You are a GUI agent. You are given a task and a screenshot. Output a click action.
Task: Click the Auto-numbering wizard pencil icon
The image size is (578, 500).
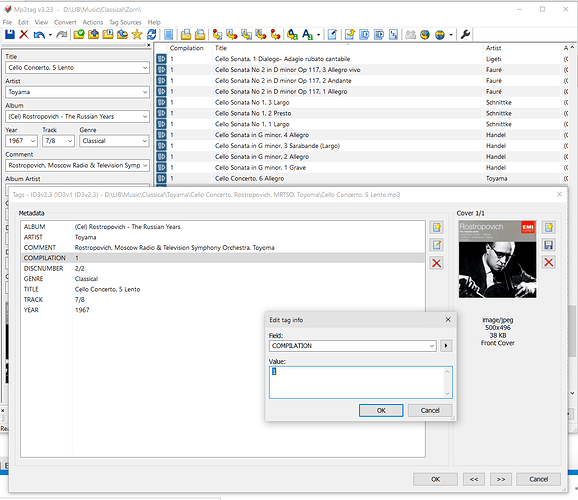point(332,35)
